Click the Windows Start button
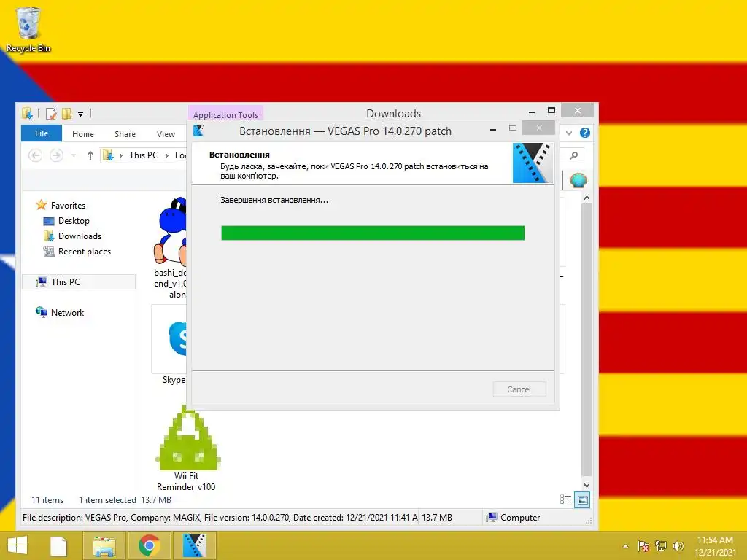747x560 pixels. (x=18, y=545)
